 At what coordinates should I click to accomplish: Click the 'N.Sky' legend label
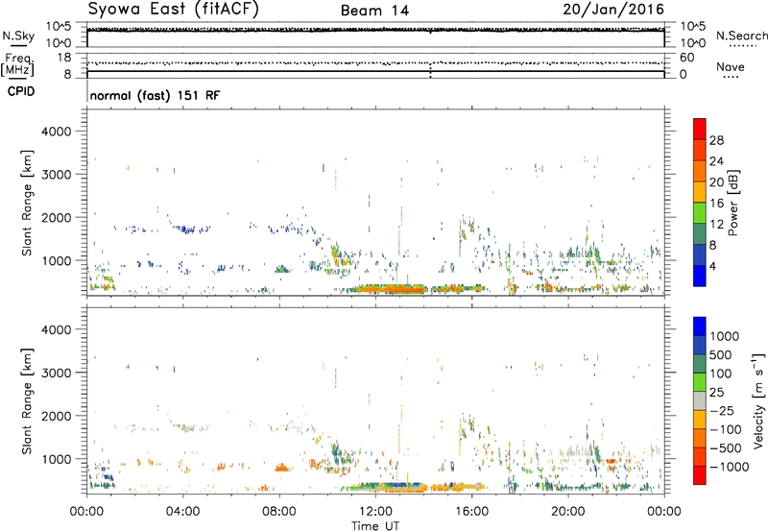pyautogui.click(x=18, y=36)
